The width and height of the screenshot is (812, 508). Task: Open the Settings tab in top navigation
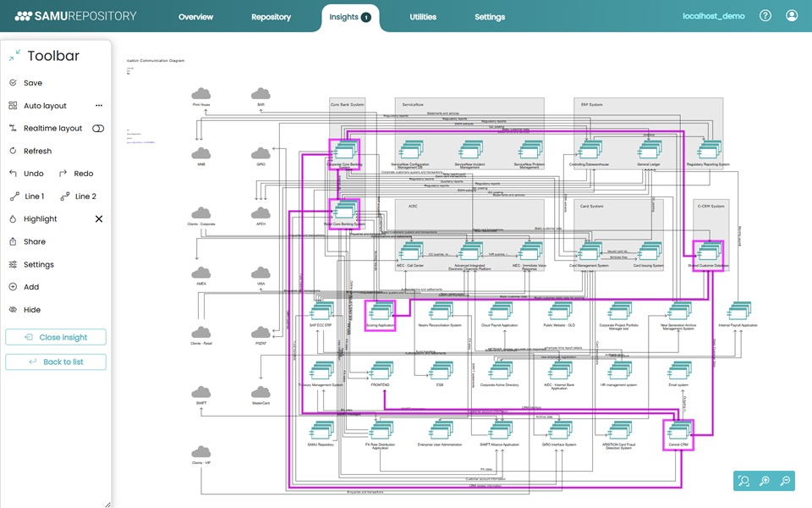coord(490,17)
